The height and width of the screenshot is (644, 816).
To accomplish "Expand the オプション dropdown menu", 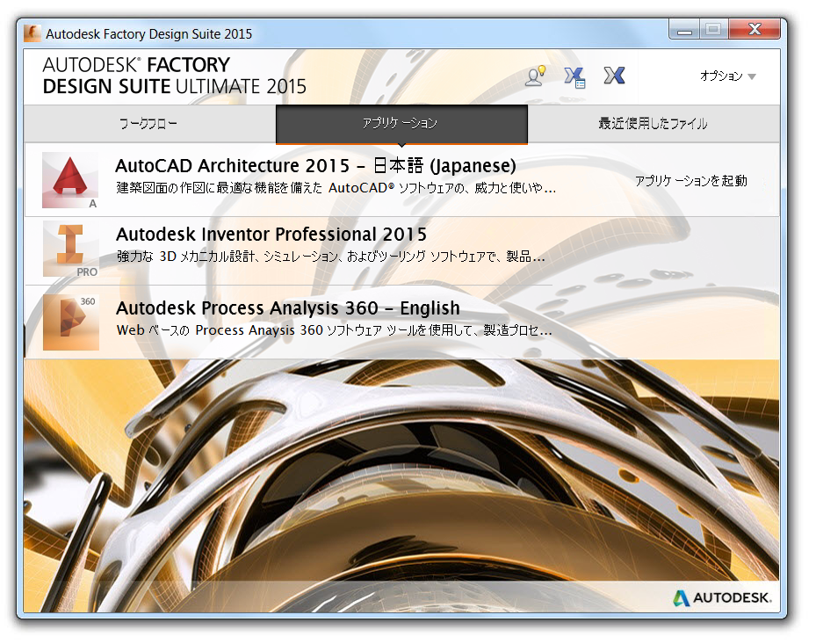I will tap(727, 76).
